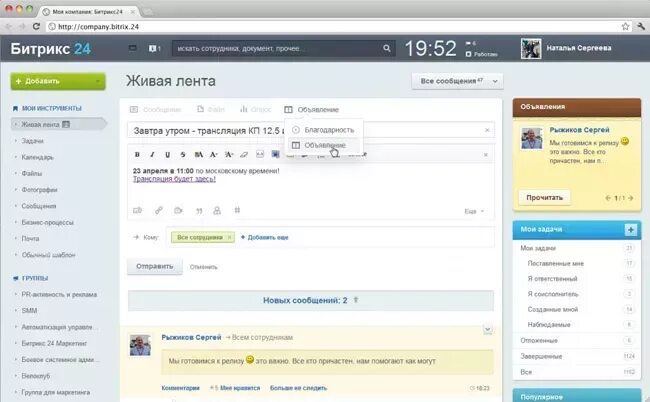The image size is (650, 402).
Task: Open the Задачи item in the left sidebar
Action: [32, 141]
